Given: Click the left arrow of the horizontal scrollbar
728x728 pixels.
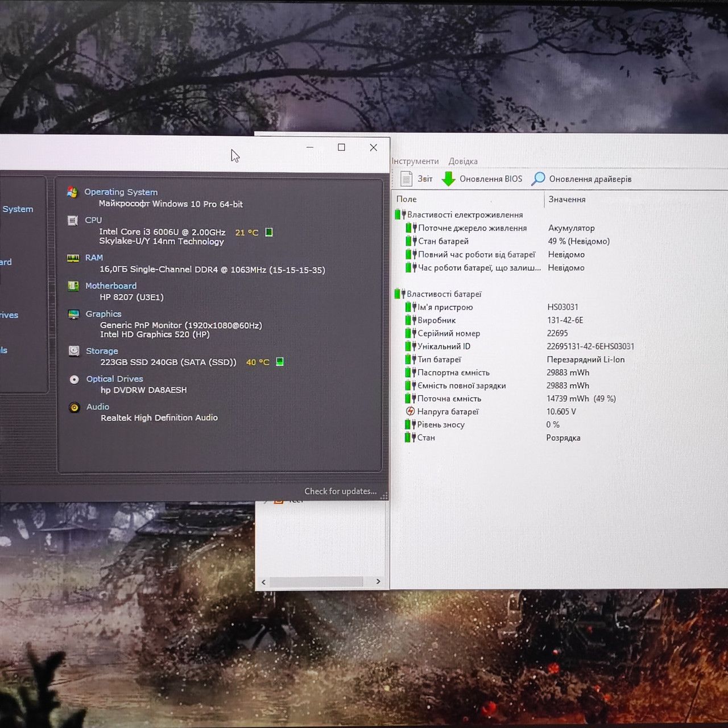Looking at the screenshot, I should click(263, 582).
